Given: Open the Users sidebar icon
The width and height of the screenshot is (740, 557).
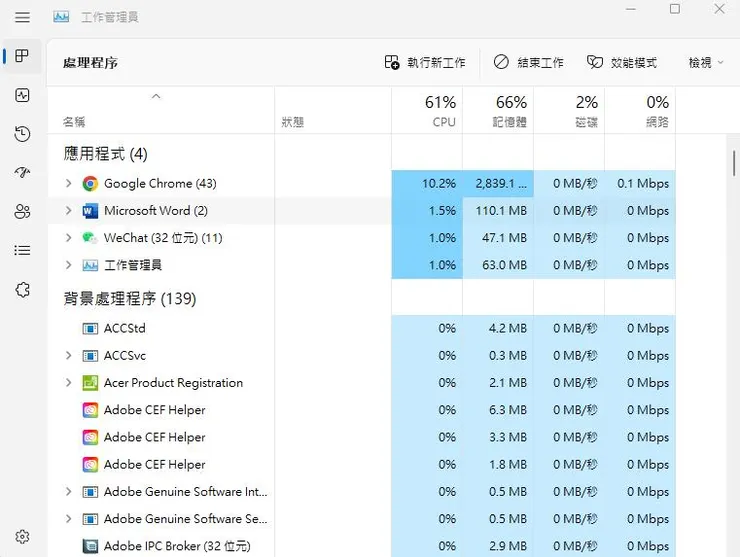Looking at the screenshot, I should click(x=22, y=211).
